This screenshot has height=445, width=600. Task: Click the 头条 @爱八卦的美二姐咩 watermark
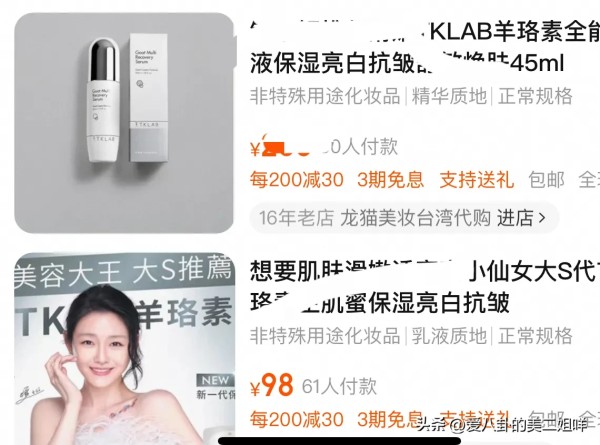tap(502, 425)
